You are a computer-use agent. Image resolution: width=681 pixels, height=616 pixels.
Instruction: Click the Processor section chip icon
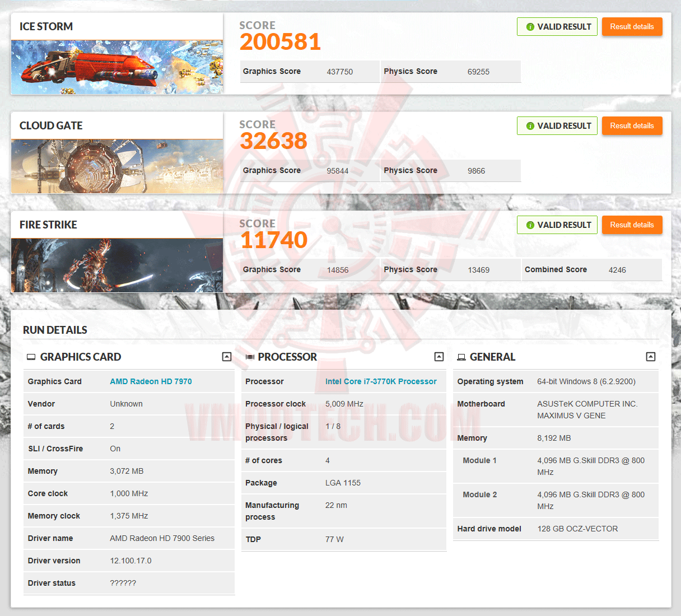click(250, 357)
